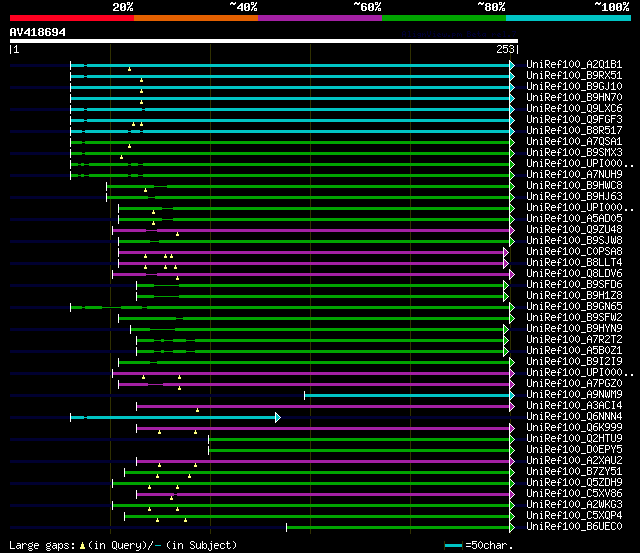Click the ~100% legend label
This screenshot has height=553, width=640.
pyautogui.click(x=612, y=7)
